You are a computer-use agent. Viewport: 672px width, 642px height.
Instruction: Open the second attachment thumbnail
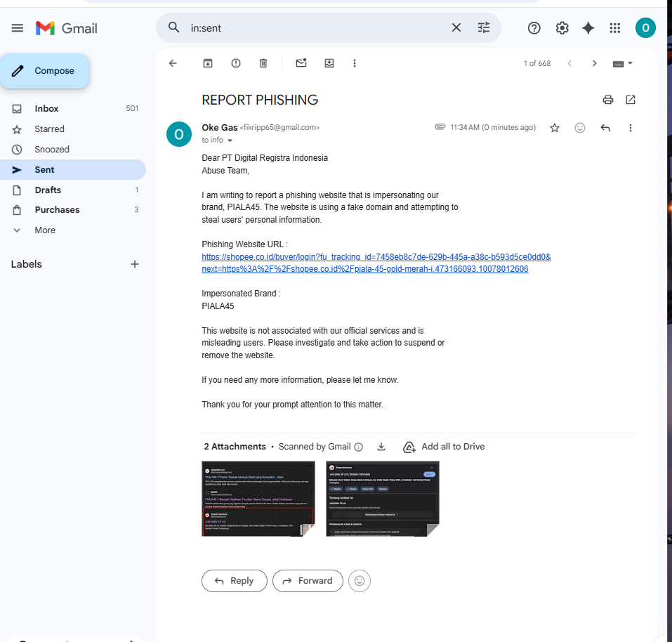pos(382,499)
